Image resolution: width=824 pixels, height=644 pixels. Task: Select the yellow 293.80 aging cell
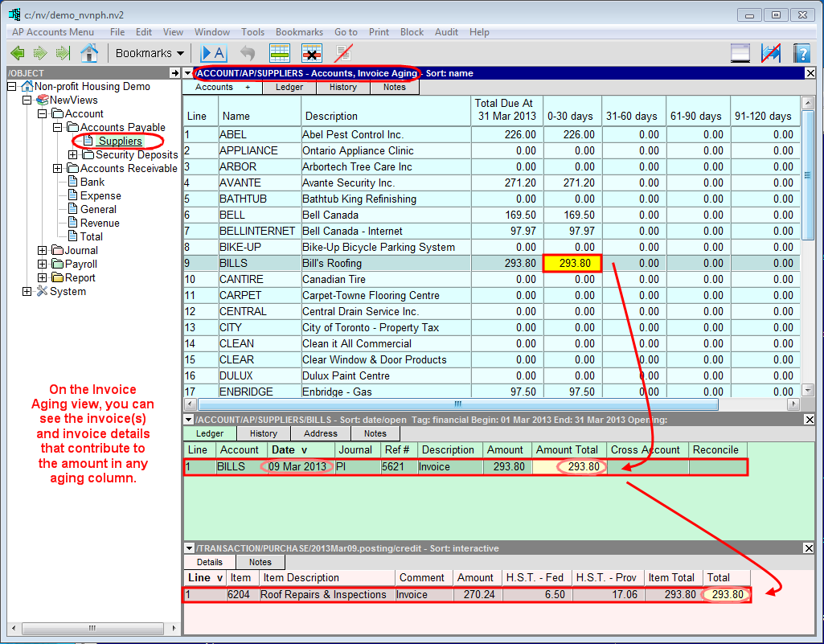coord(572,264)
